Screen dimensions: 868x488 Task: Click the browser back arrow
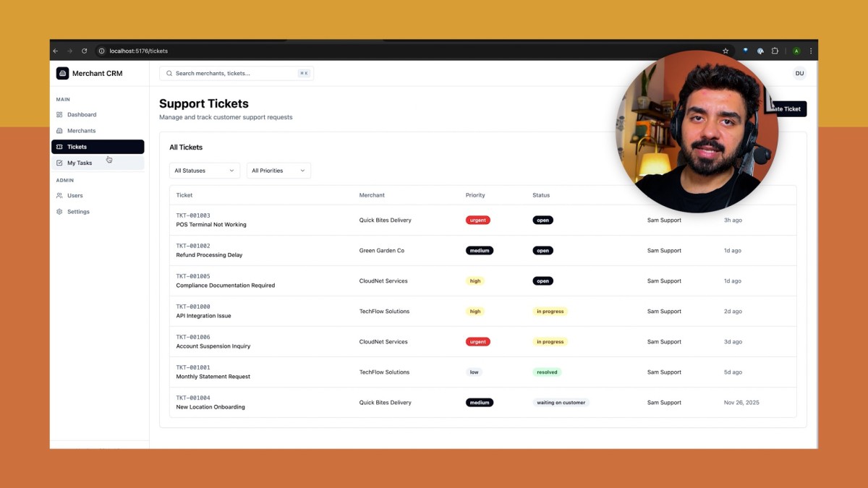click(56, 51)
